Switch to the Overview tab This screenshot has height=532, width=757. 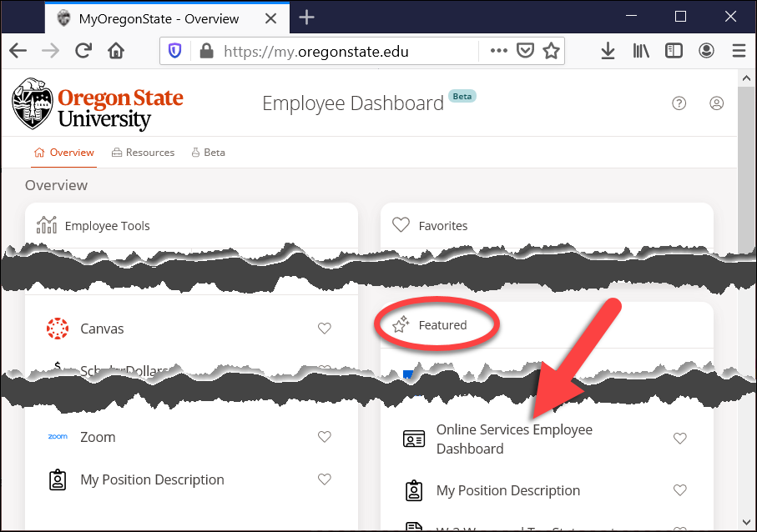tap(63, 153)
